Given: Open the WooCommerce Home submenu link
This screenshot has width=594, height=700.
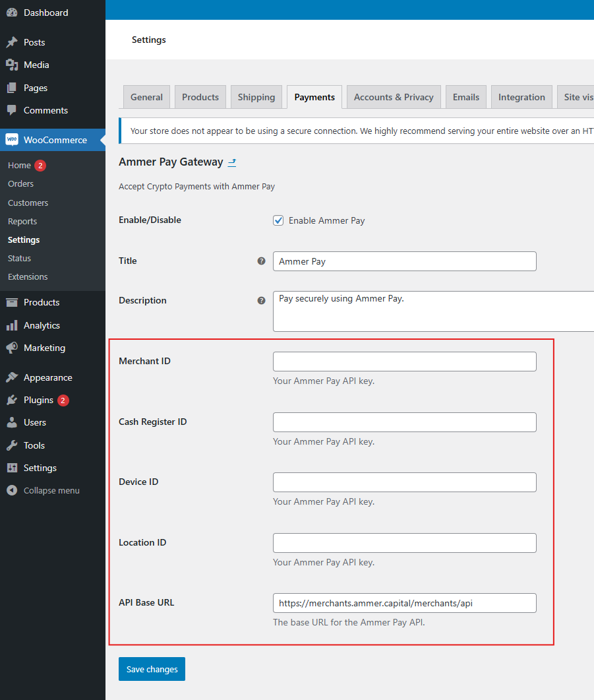Looking at the screenshot, I should pyautogui.click(x=19, y=165).
